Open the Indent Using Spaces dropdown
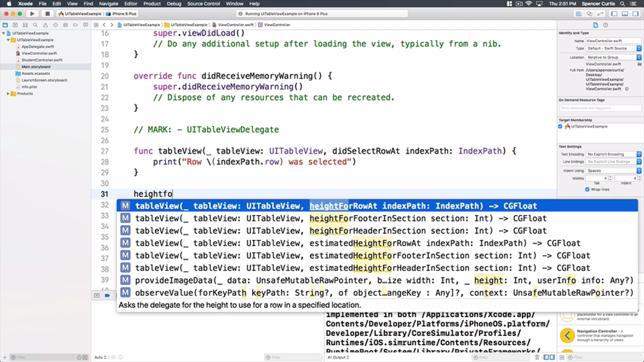The height and width of the screenshot is (362, 644). tap(613, 171)
